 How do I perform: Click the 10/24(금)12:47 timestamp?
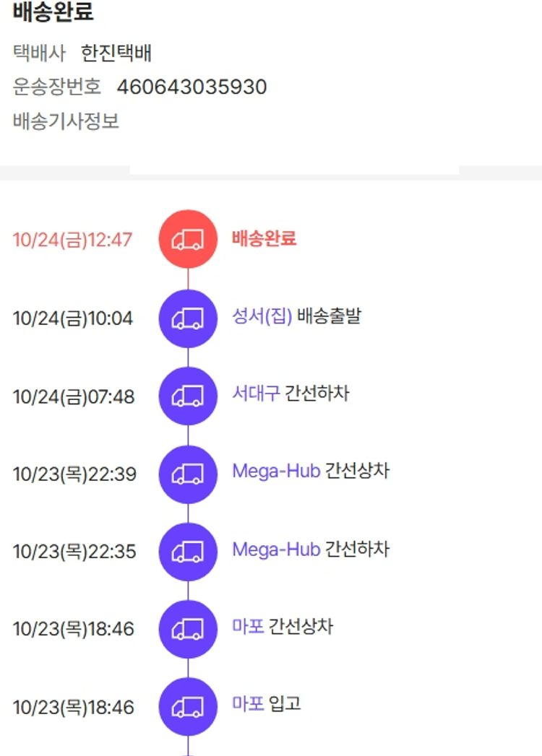pos(73,240)
